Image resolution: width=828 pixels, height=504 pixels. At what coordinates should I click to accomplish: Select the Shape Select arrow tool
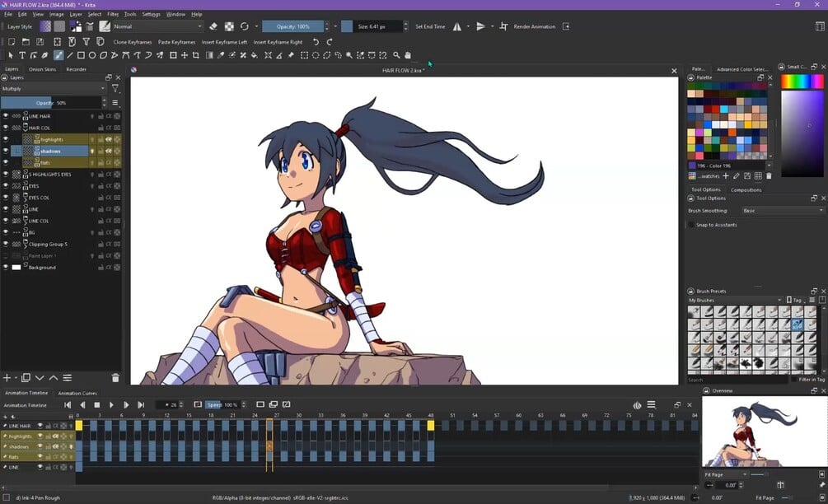[x=11, y=55]
